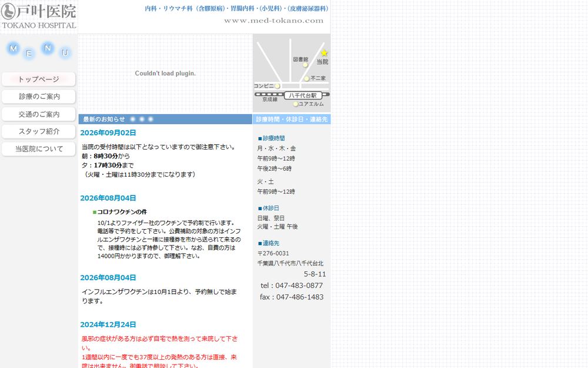Click the ■連絡先 section label
Image resolution: width=588 pixels, height=368 pixels.
(269, 243)
